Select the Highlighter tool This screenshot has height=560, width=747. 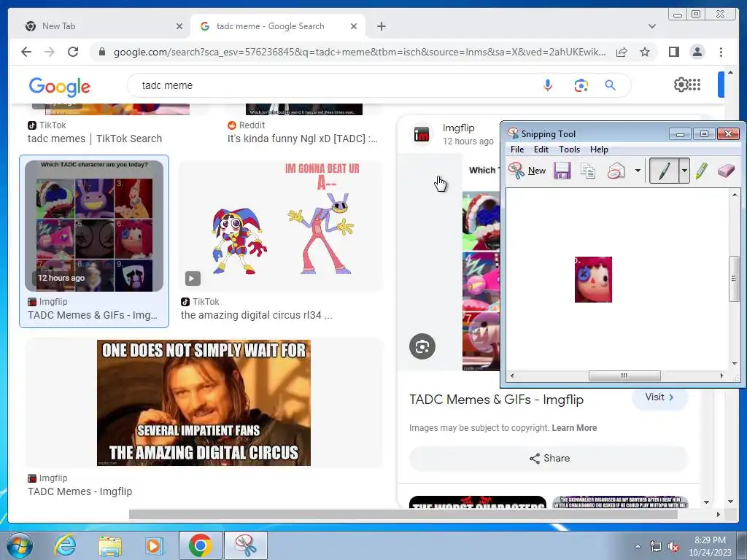(701, 171)
